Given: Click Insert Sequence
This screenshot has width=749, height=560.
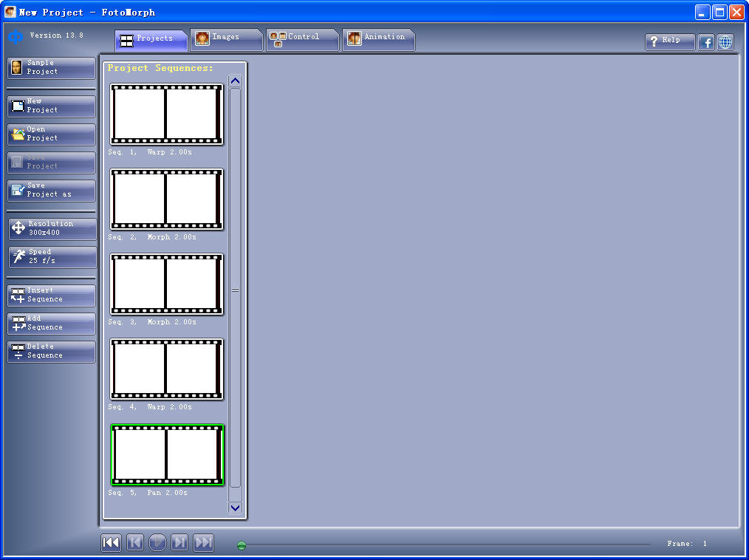Looking at the screenshot, I should (x=51, y=295).
